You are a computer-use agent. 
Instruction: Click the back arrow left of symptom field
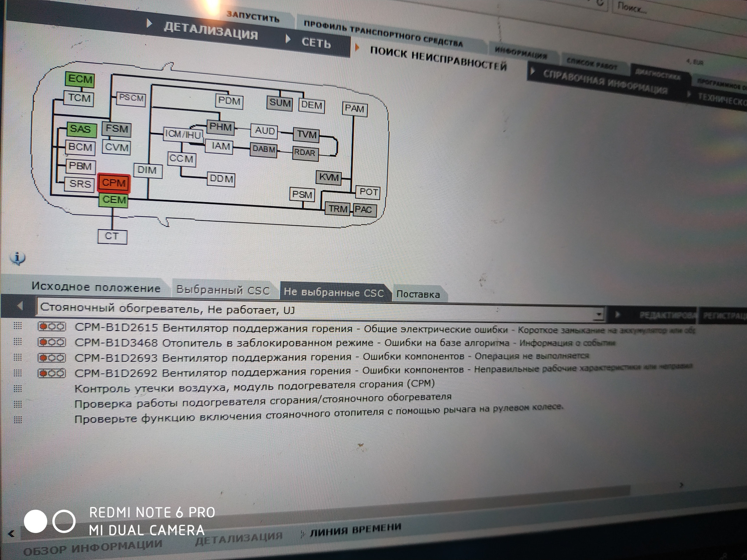click(x=20, y=306)
